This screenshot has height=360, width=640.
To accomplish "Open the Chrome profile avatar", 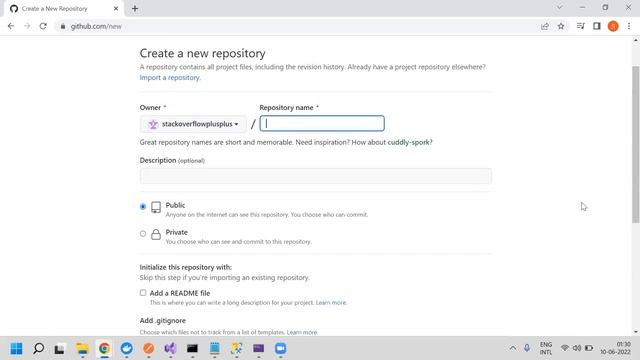I will pyautogui.click(x=613, y=26).
